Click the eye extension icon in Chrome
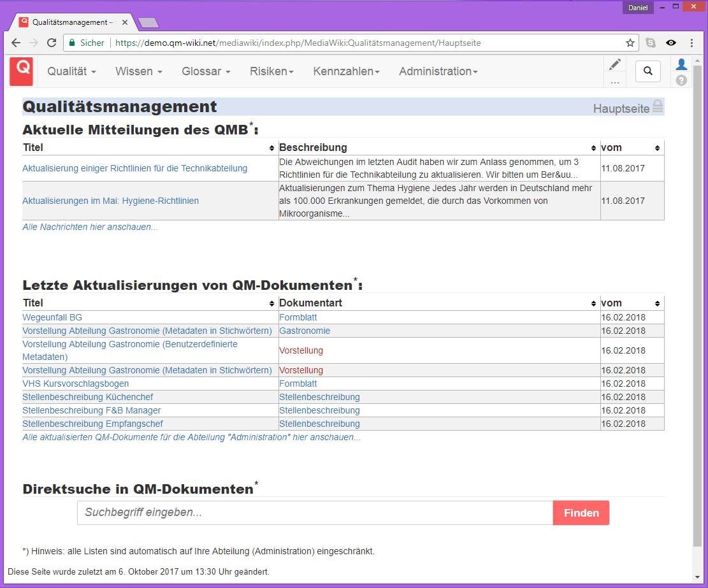Image resolution: width=708 pixels, height=588 pixels. (x=671, y=43)
